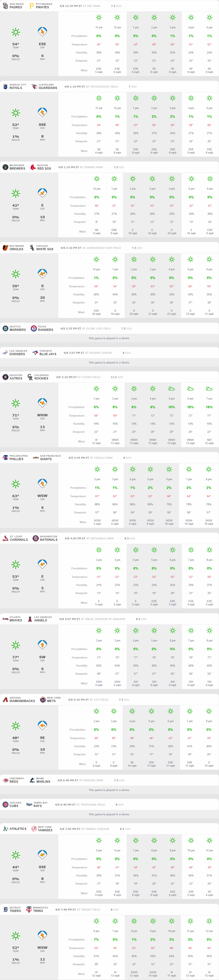Viewport: 219px width, 980px height.
Task: Click the Texas Rangers logo
Action: pyautogui.click(x=33, y=328)
